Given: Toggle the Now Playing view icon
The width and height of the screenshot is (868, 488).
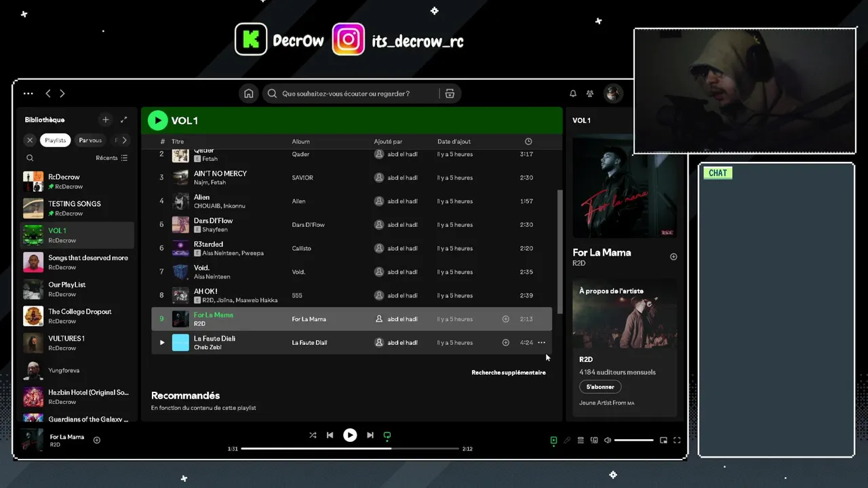Looking at the screenshot, I should point(553,441).
